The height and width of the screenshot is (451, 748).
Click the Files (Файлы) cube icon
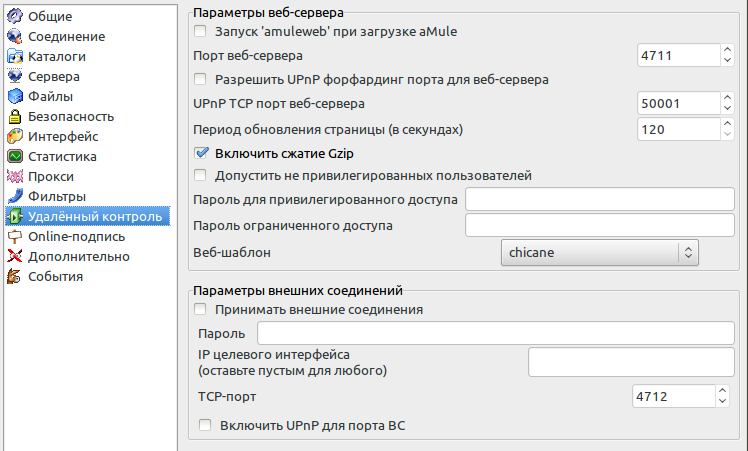pyautogui.click(x=15, y=96)
